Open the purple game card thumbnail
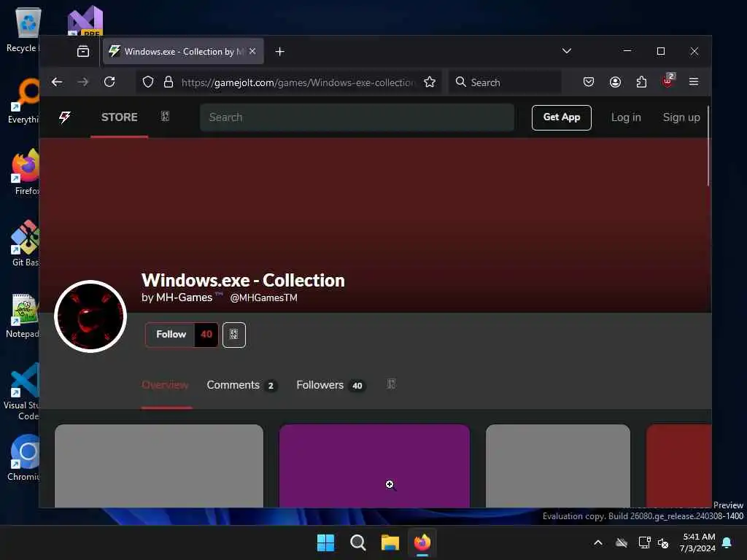The height and width of the screenshot is (560, 747). pyautogui.click(x=374, y=466)
